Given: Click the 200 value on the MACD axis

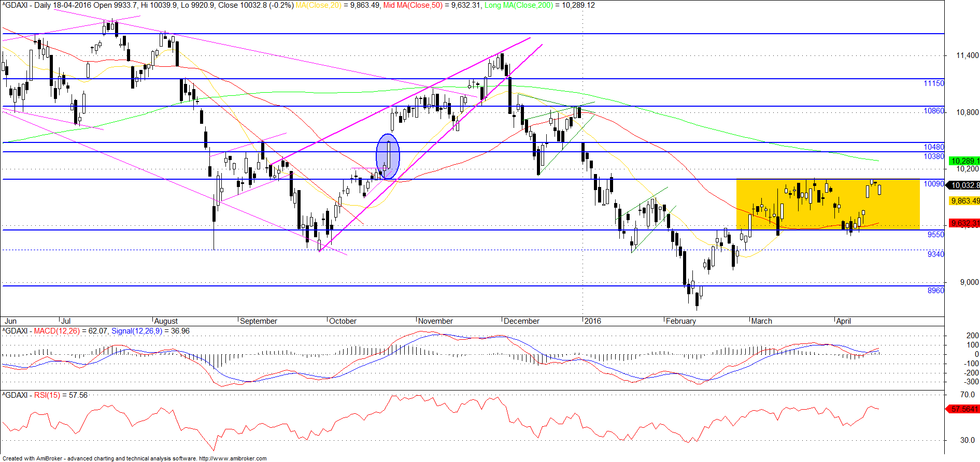Looking at the screenshot, I should click(973, 336).
